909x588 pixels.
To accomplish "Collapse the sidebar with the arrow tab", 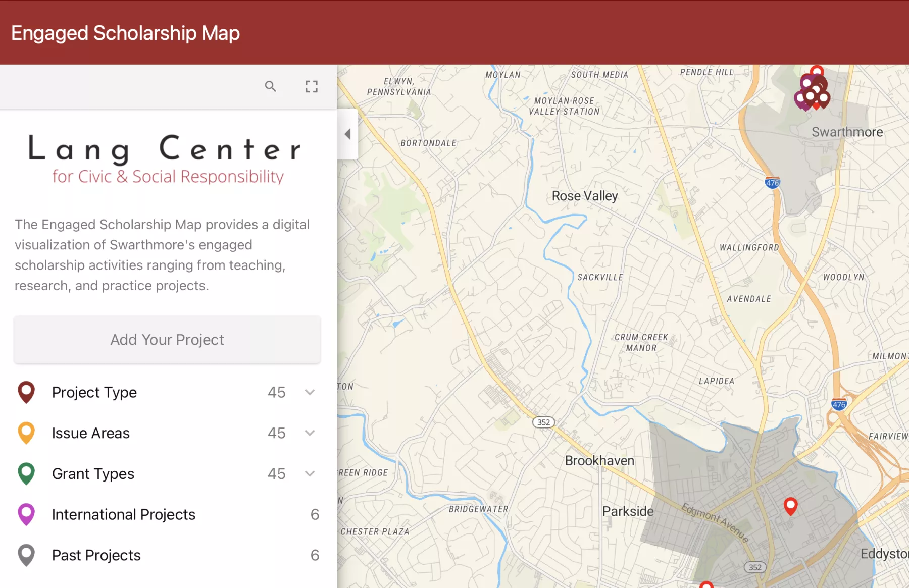I will coord(347,134).
